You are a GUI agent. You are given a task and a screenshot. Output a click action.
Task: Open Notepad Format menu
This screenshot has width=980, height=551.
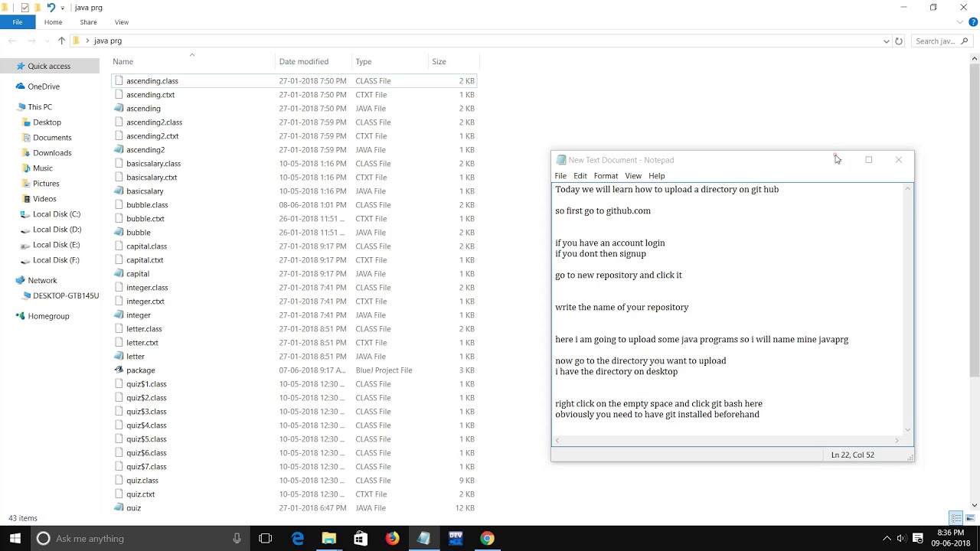(x=606, y=176)
